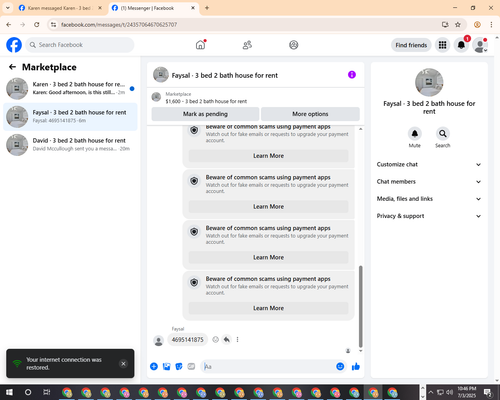Screen dimensions: 500x400
Task: Open the $1,600 listing link under Marketplace
Action: coord(206,101)
